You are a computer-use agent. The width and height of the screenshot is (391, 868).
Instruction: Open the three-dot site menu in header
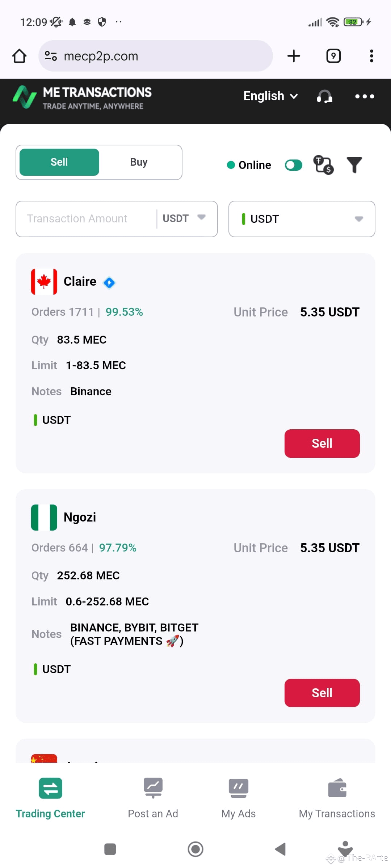pos(365,96)
